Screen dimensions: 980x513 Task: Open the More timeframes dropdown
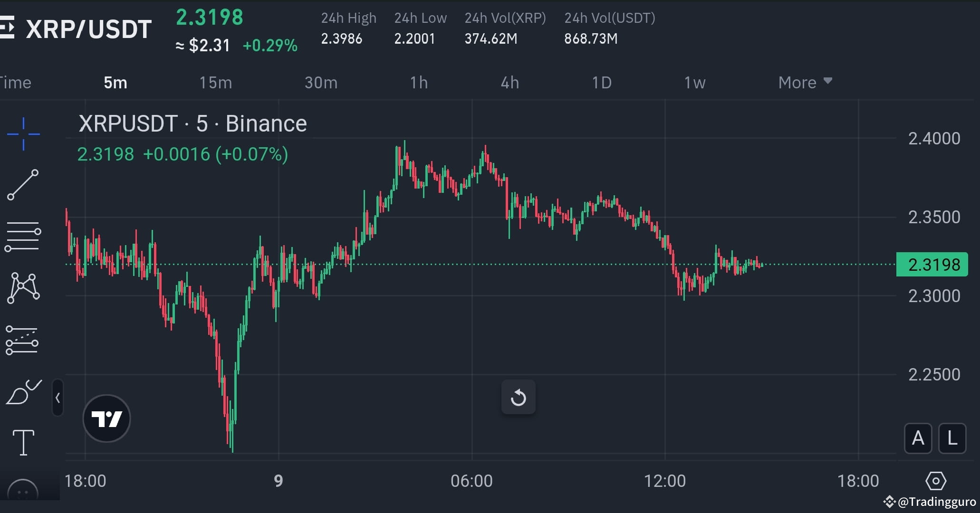tap(804, 82)
